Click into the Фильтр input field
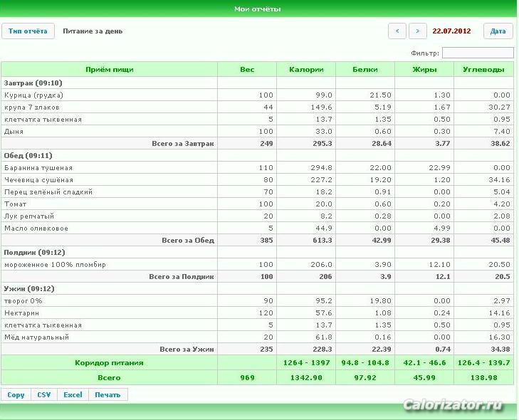 coord(478,53)
